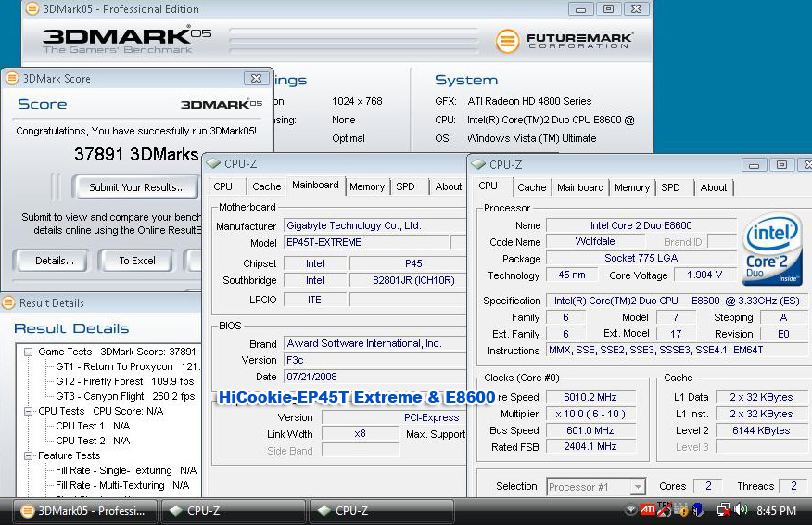Click the first CPU-Z taskbar icon

(x=175, y=511)
